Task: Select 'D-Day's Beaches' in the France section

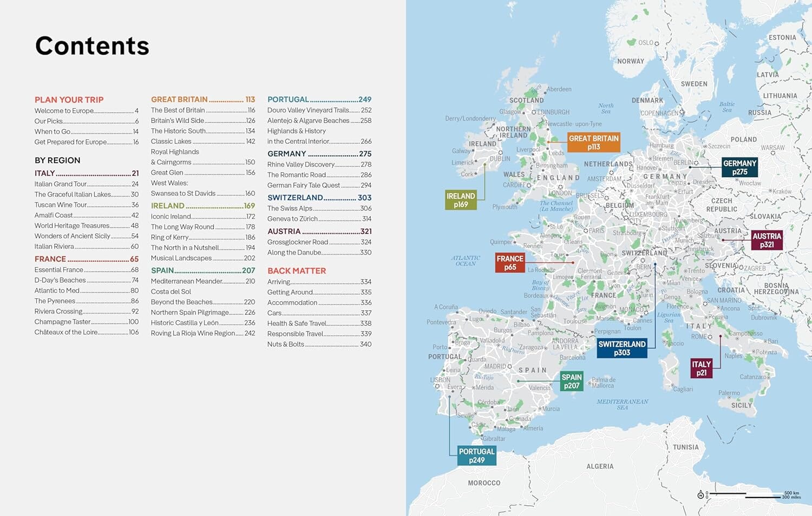Action: [61, 280]
